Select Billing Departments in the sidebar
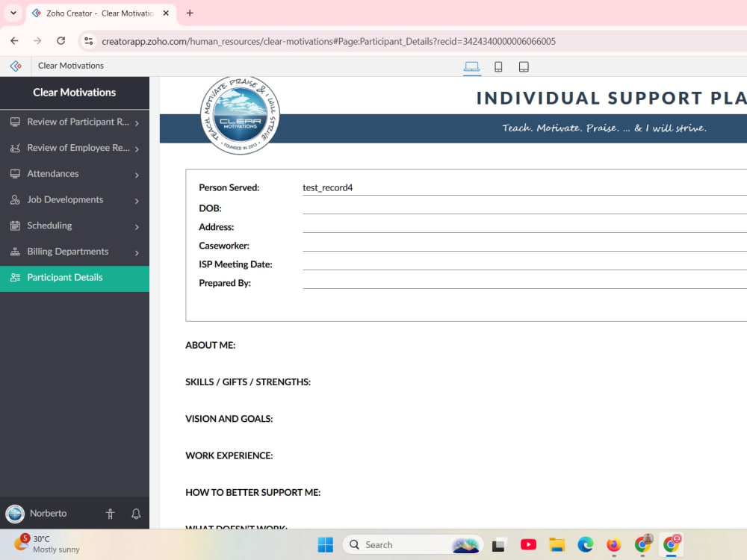This screenshot has width=747, height=560. (x=74, y=252)
